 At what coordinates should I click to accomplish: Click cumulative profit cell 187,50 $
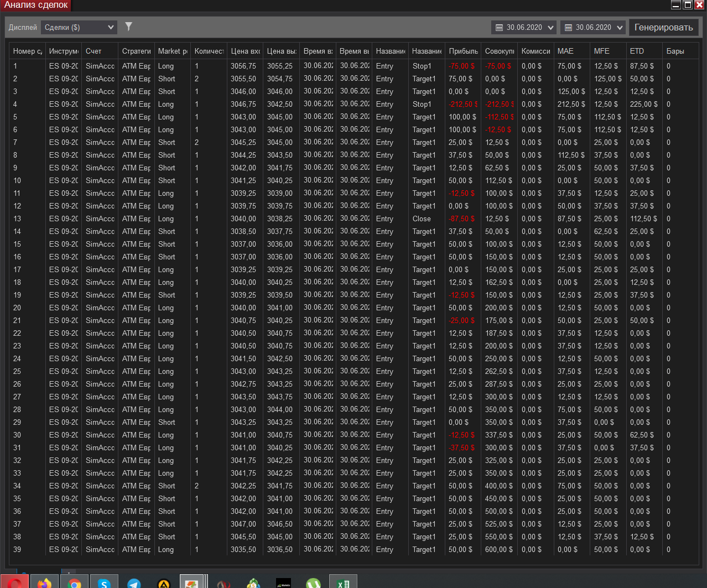tap(499, 333)
